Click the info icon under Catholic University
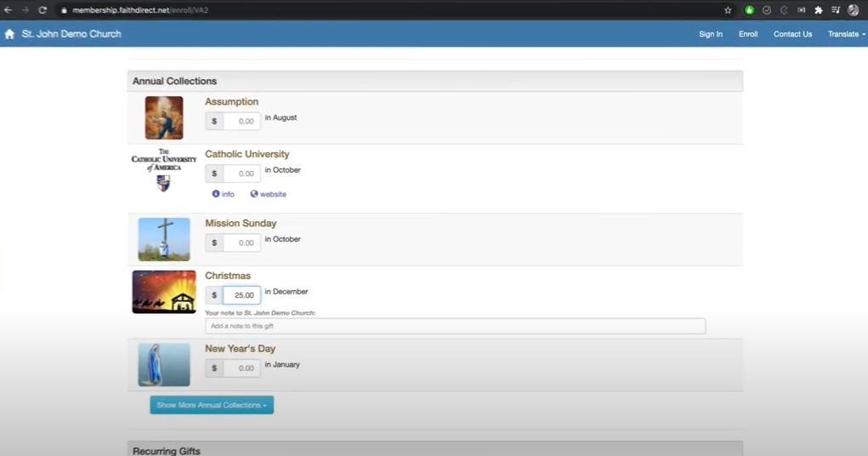Viewport: 868px width, 456px height. tap(223, 194)
